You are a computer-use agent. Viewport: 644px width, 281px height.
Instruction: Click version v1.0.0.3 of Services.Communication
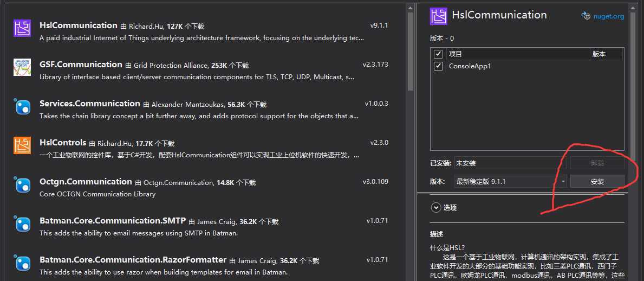pyautogui.click(x=376, y=103)
